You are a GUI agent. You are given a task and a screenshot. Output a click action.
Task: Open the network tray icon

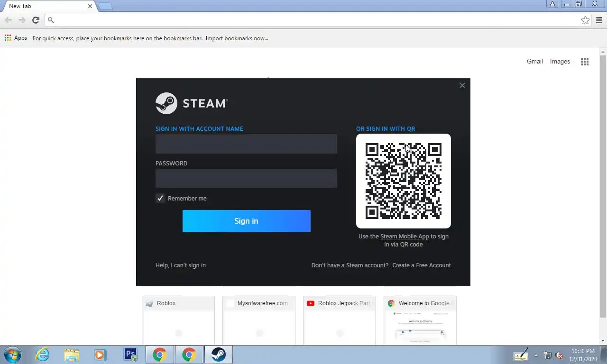[548, 355]
